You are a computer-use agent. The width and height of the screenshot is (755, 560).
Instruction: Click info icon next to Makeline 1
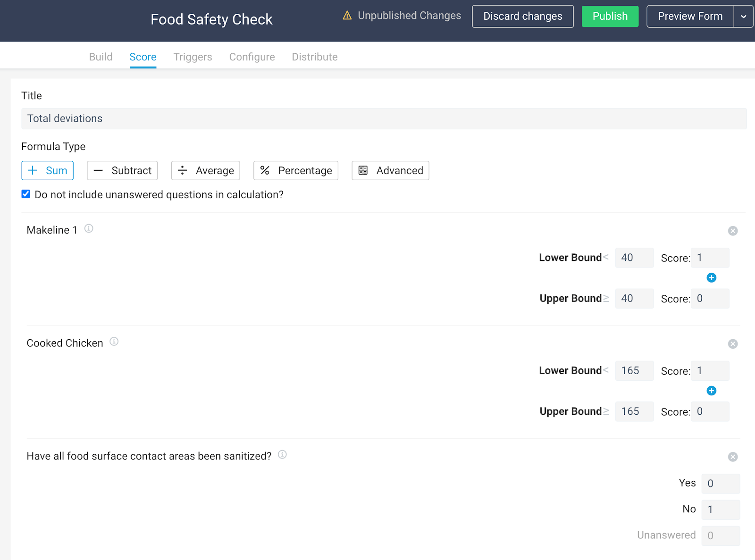coord(89,229)
